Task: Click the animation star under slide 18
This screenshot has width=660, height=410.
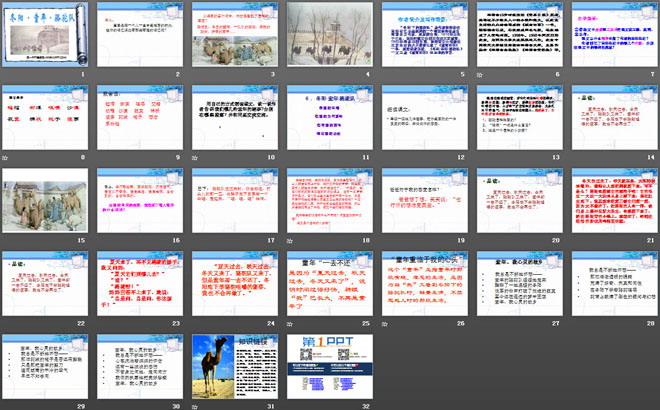Action: click(x=290, y=241)
